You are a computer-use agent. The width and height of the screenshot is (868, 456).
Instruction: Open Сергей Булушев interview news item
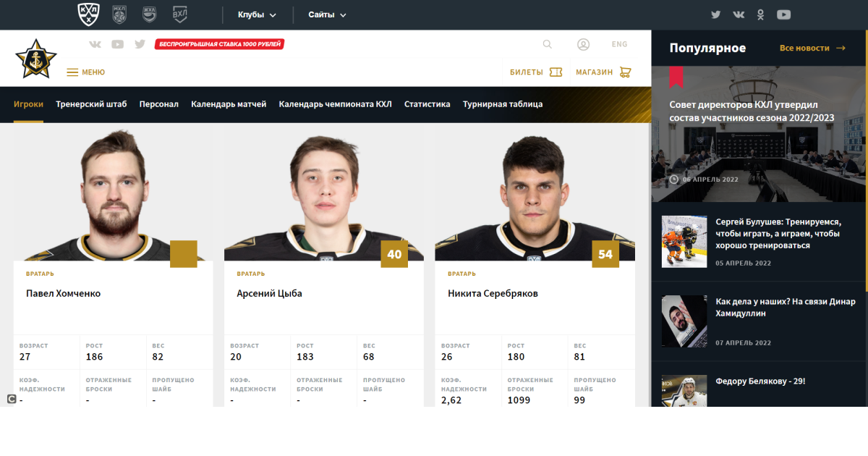778,233
